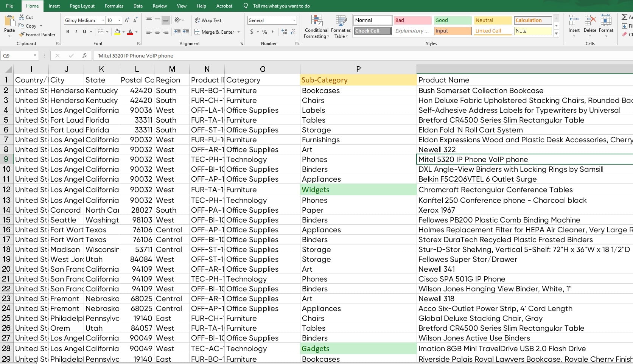The image size is (633, 364).
Task: Open Format as Table gallery
Action: tap(341, 26)
